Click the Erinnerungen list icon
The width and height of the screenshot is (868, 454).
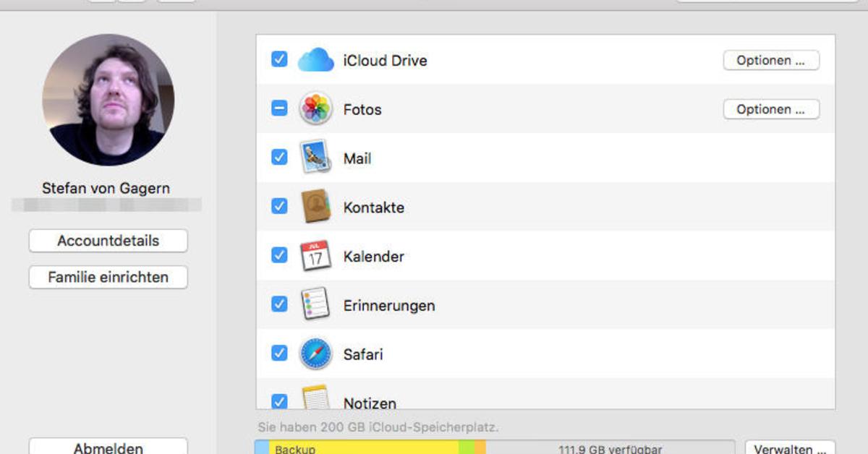tap(315, 304)
